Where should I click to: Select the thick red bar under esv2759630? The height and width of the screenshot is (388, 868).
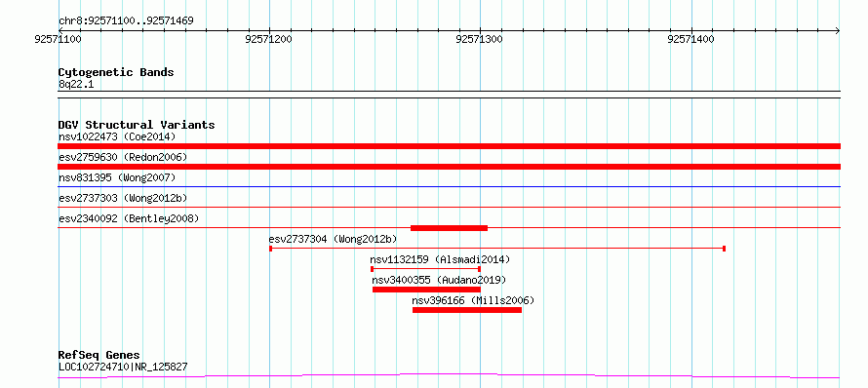pos(449,167)
